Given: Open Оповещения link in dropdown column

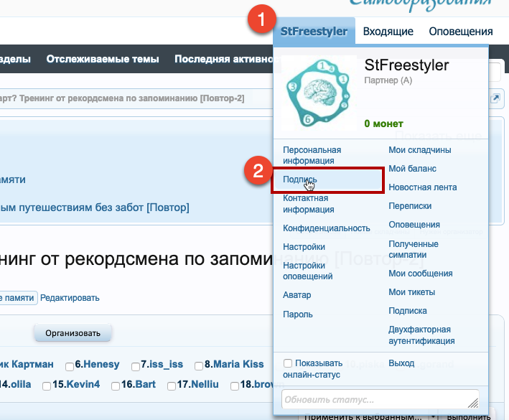Looking at the screenshot, I should click(x=414, y=225).
